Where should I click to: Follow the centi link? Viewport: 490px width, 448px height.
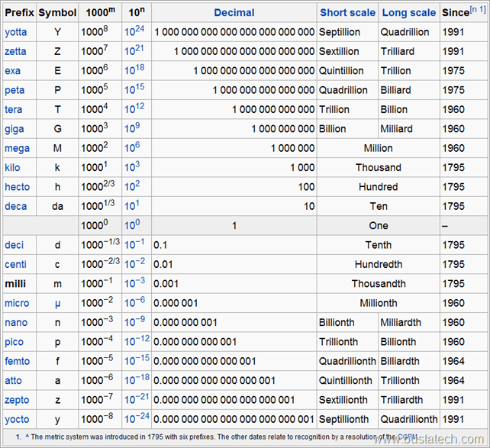(x=15, y=265)
